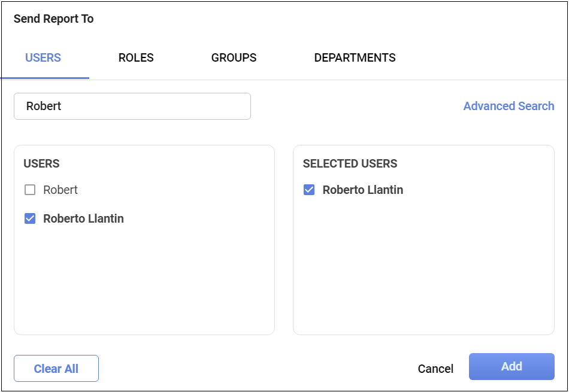Click the Roberto Llantin name in USERS list
The image size is (569, 392).
(83, 219)
